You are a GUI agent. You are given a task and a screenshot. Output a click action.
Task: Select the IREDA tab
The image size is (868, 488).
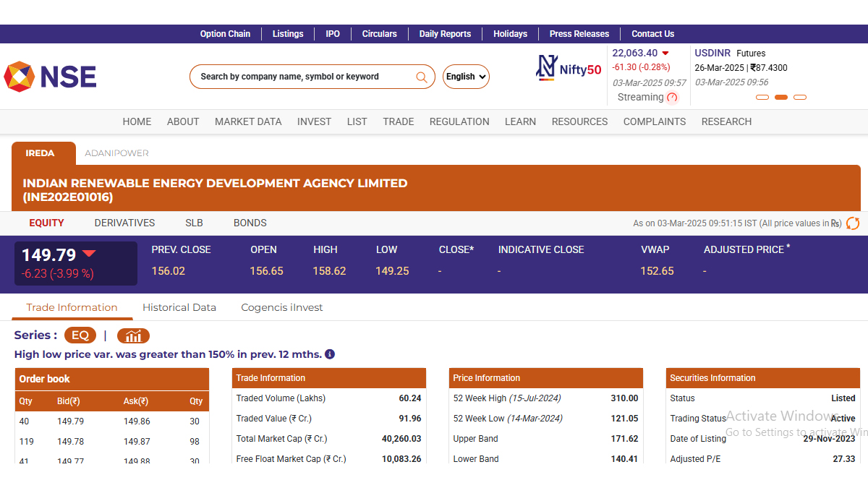point(43,153)
